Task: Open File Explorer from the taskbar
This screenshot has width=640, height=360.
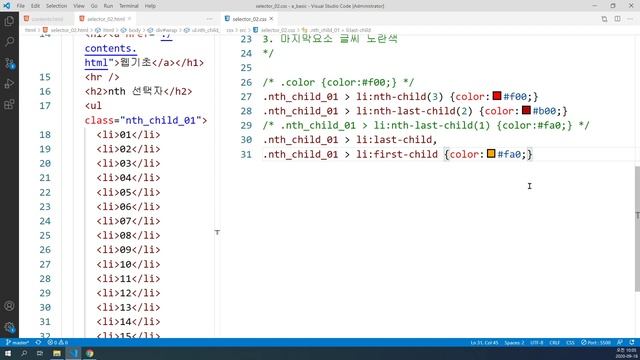Action: click(x=56, y=353)
